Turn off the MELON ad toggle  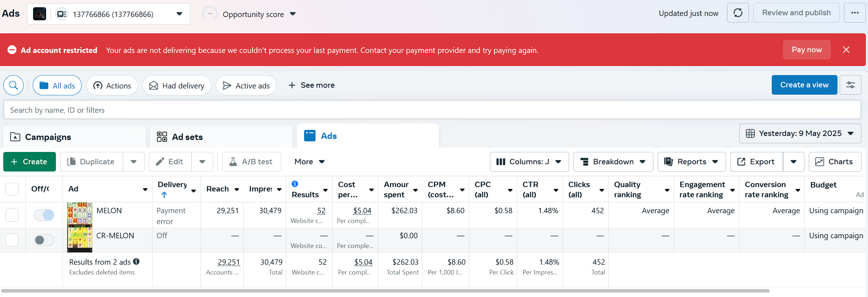[x=44, y=215]
